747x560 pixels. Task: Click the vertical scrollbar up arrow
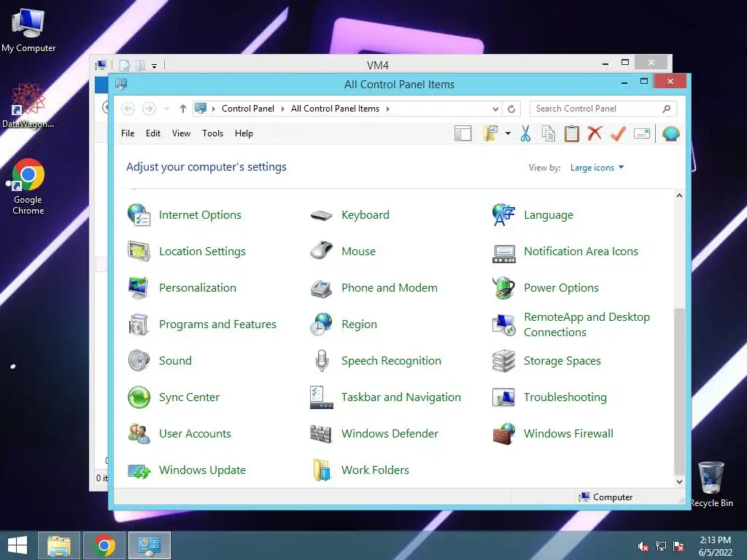coord(679,195)
